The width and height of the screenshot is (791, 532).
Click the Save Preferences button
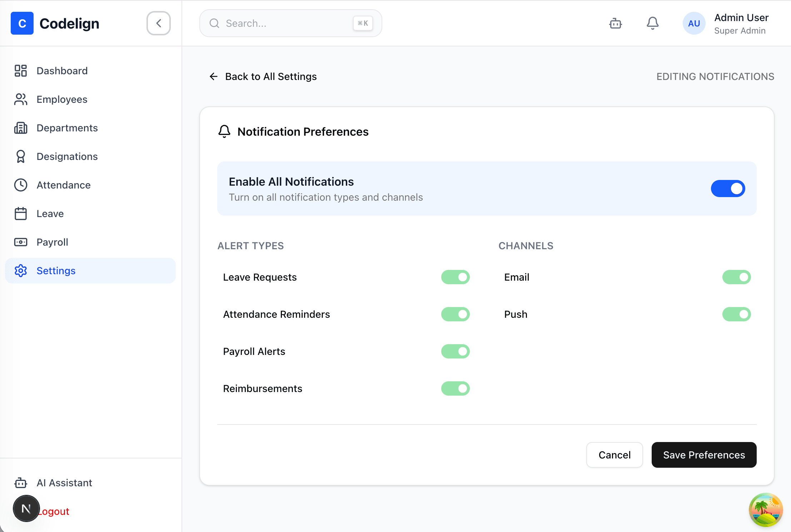coord(704,455)
